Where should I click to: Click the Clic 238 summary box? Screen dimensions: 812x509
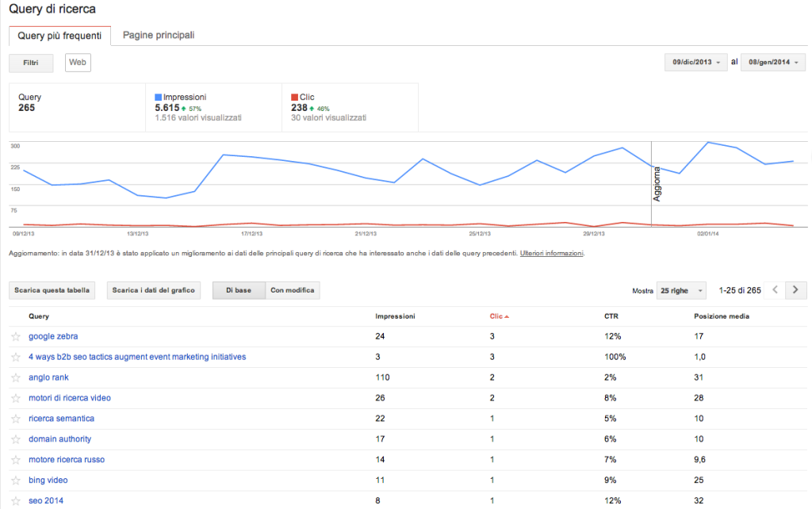pyautogui.click(x=350, y=107)
